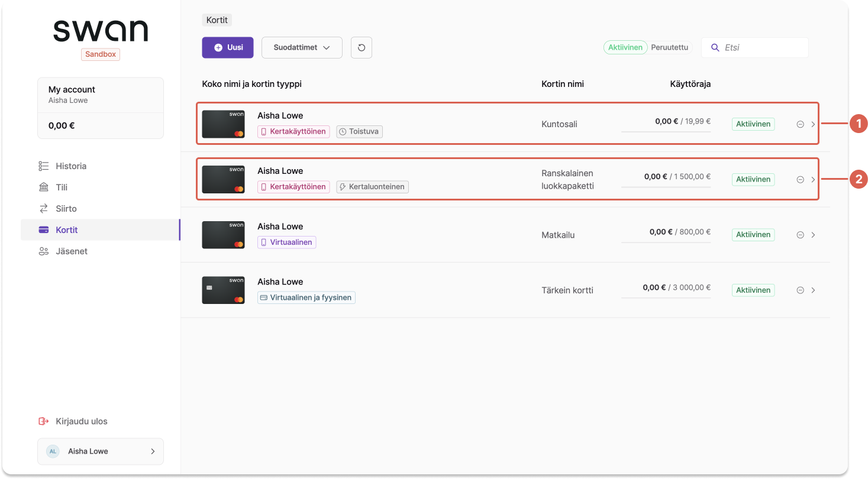
Task: Click the Siirto arrows icon in the sidebar
Action: (x=43, y=209)
